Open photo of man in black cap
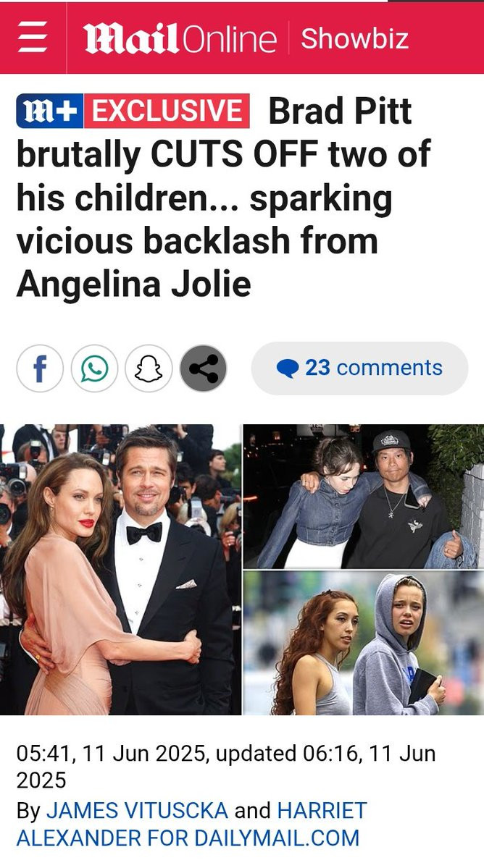Viewport: 484px width, 868px height. 364,496
